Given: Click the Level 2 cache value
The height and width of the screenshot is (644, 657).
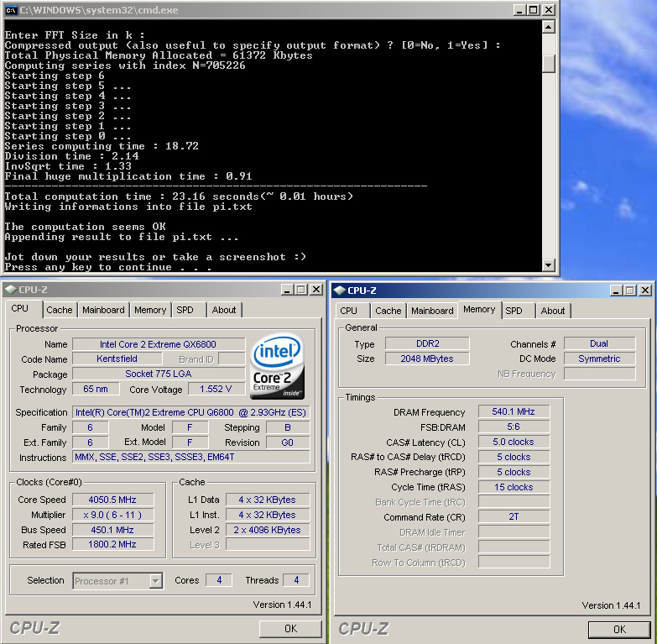Looking at the screenshot, I should click(268, 530).
